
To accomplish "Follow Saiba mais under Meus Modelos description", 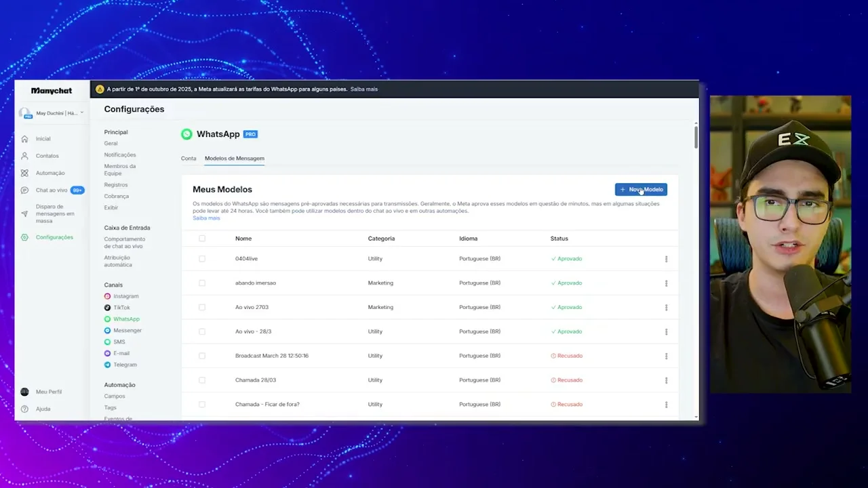I will [206, 218].
